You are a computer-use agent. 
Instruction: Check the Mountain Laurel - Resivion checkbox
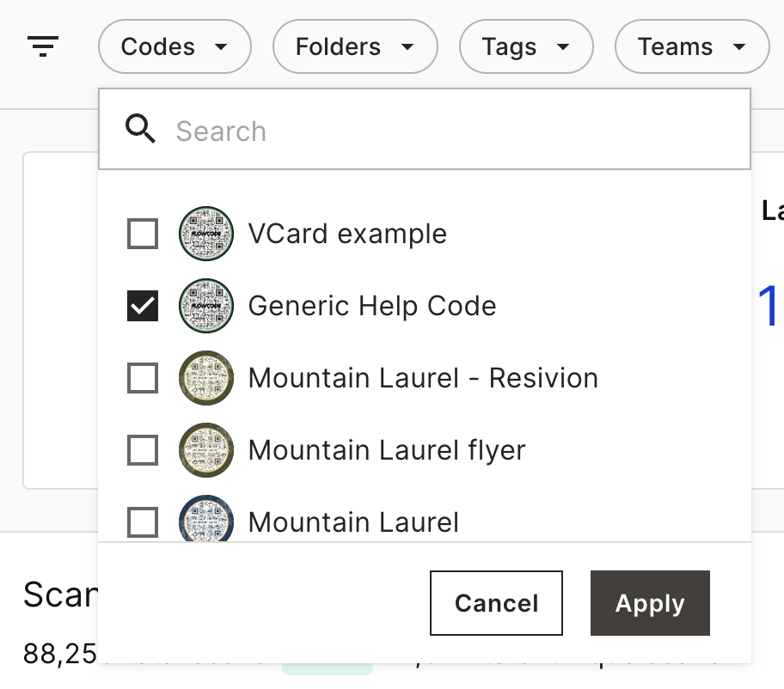pos(143,378)
